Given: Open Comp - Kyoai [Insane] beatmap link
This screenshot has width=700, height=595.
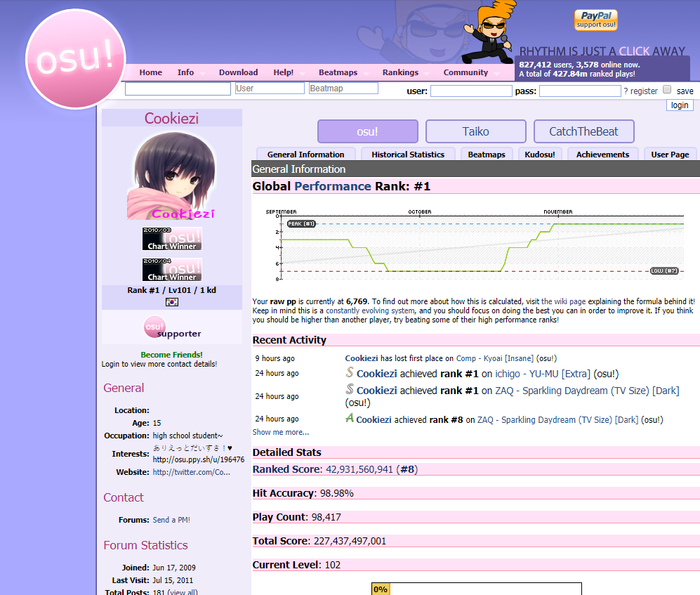Looking at the screenshot, I should coord(495,358).
